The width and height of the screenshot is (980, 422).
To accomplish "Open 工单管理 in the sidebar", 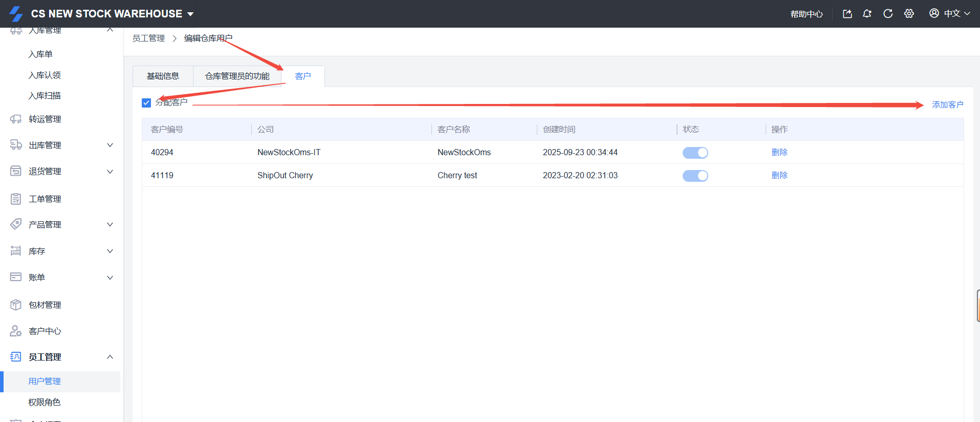I will pyautogui.click(x=45, y=199).
